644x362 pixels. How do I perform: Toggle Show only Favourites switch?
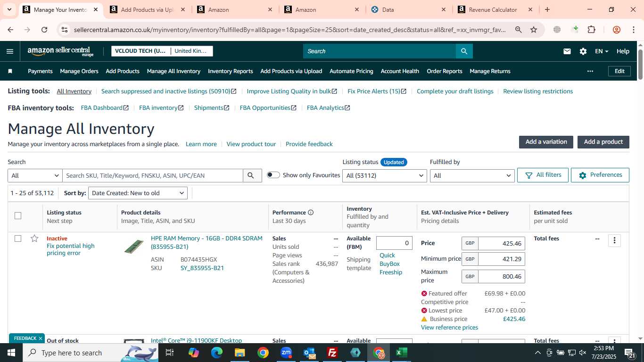point(273,175)
